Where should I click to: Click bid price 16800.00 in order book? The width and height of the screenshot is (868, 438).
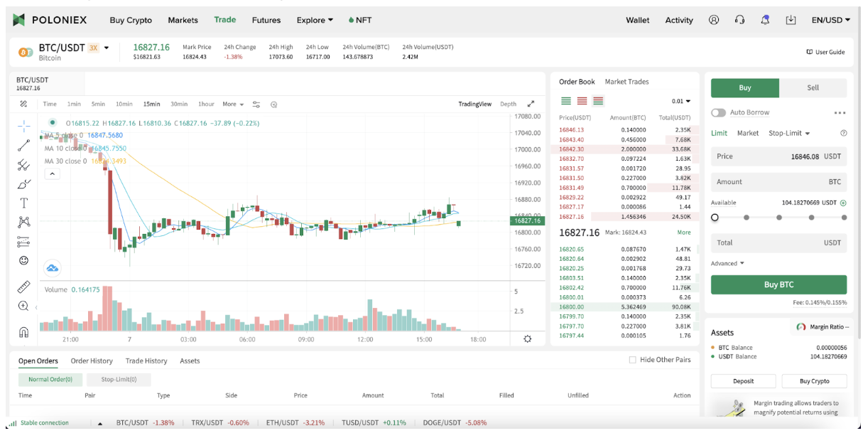[571, 307]
